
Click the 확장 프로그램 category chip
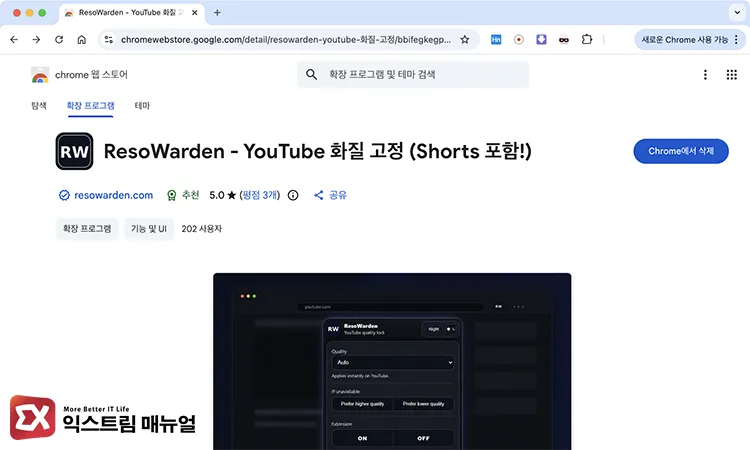(x=87, y=229)
